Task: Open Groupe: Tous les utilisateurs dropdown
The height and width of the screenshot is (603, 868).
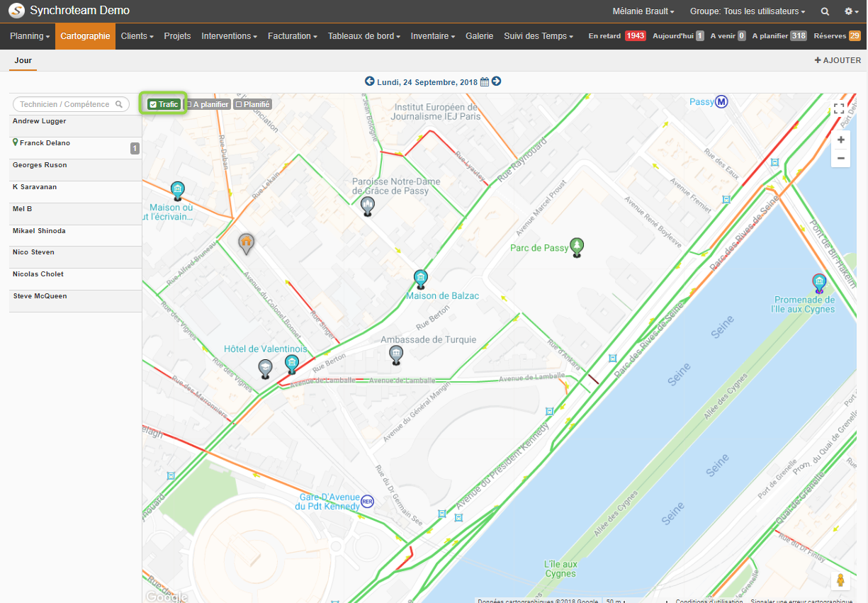Action: pos(748,11)
